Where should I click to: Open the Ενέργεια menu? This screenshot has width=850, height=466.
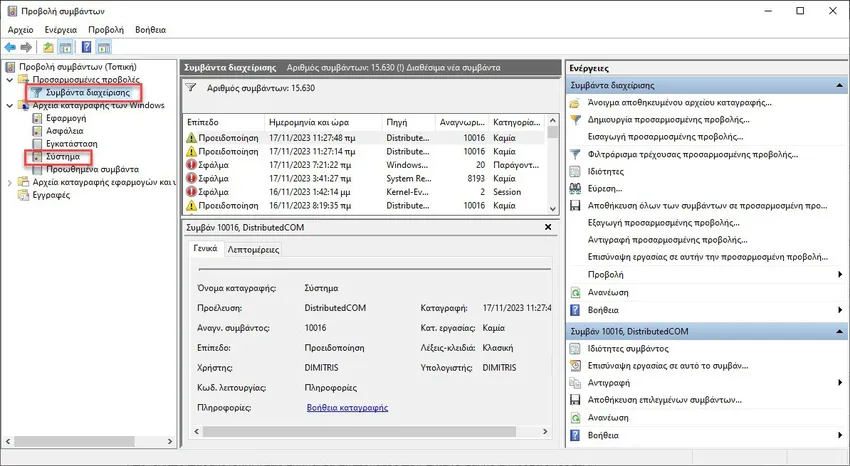pyautogui.click(x=61, y=30)
